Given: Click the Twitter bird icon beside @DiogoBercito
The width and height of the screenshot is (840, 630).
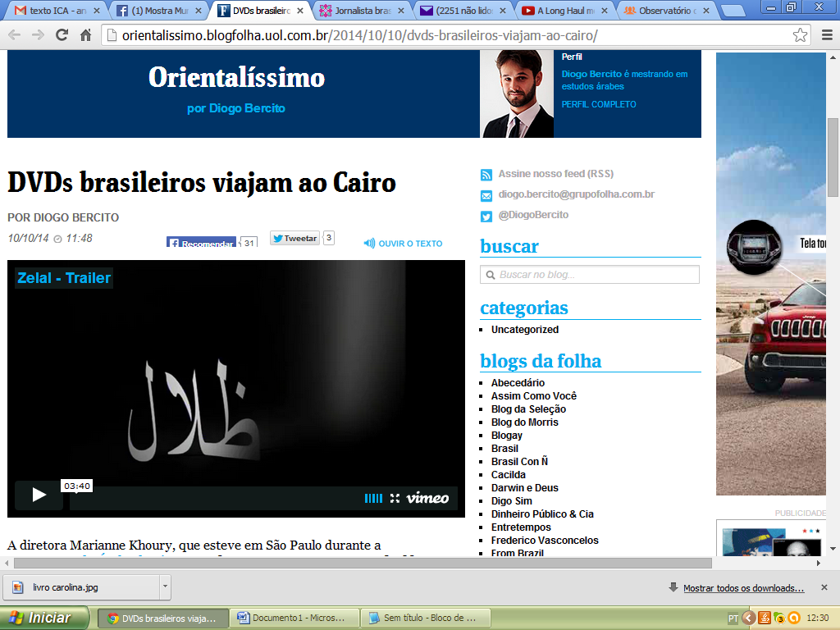Looking at the screenshot, I should (x=486, y=216).
